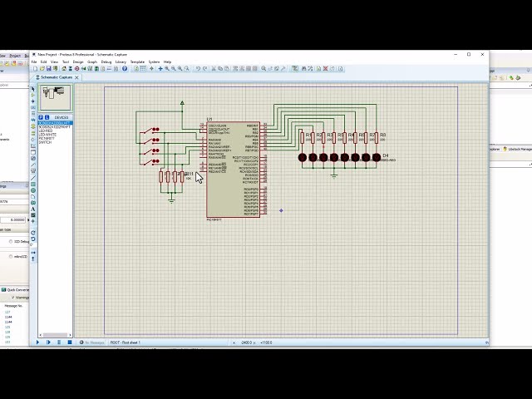Select the 2D Box graphics tool

pyautogui.click(x=33, y=185)
